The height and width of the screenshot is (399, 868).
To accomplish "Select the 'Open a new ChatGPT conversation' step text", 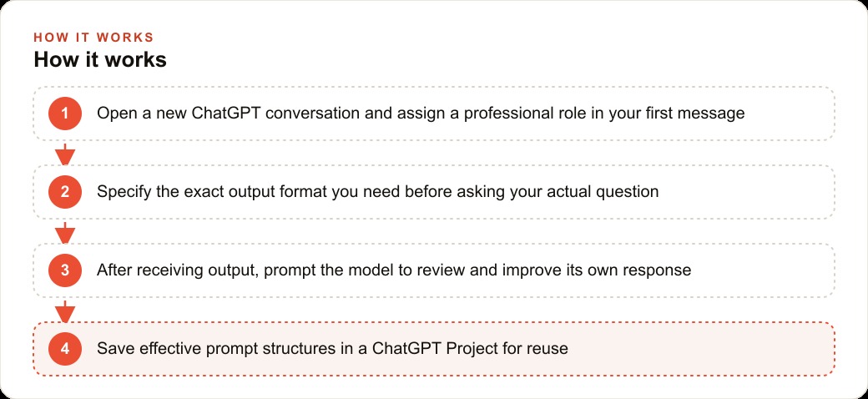I will [421, 114].
